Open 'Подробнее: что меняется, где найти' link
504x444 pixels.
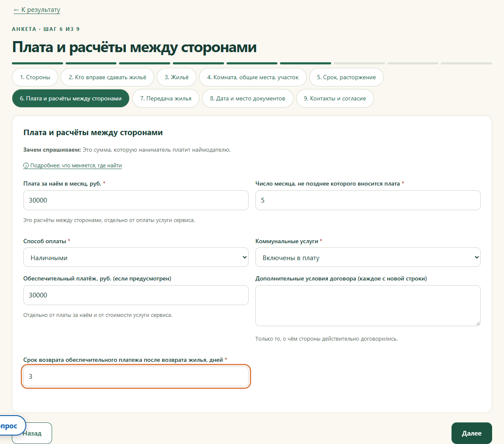point(73,166)
